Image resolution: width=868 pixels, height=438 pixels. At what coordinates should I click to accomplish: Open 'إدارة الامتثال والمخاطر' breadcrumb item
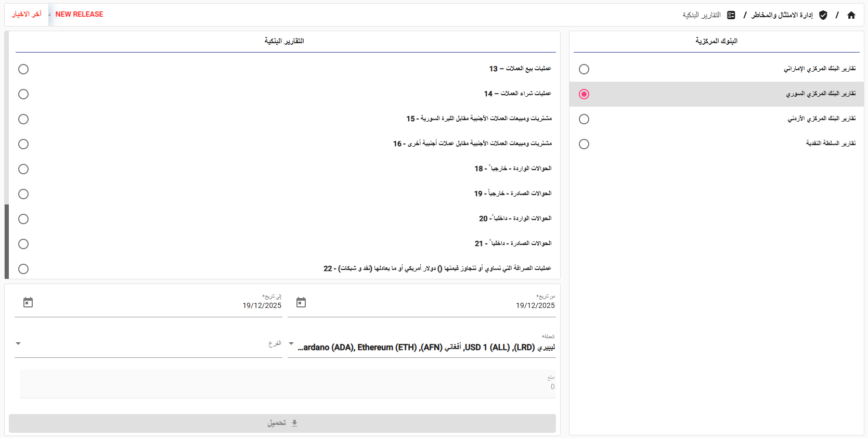[781, 15]
